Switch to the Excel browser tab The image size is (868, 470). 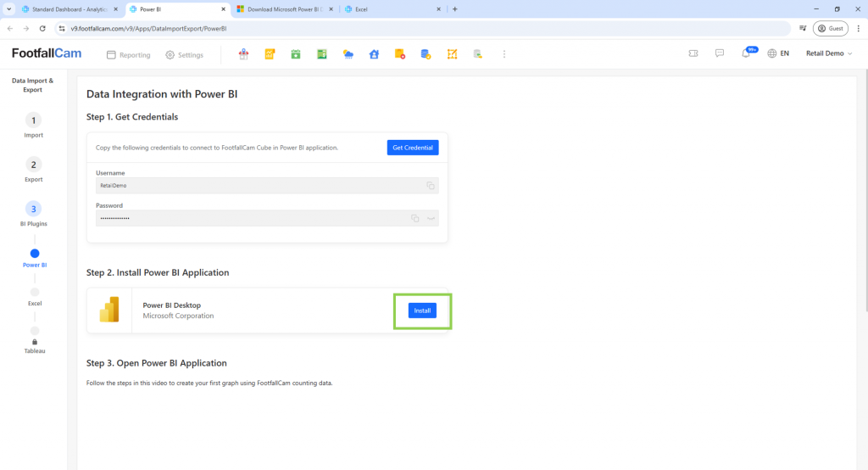(x=392, y=9)
